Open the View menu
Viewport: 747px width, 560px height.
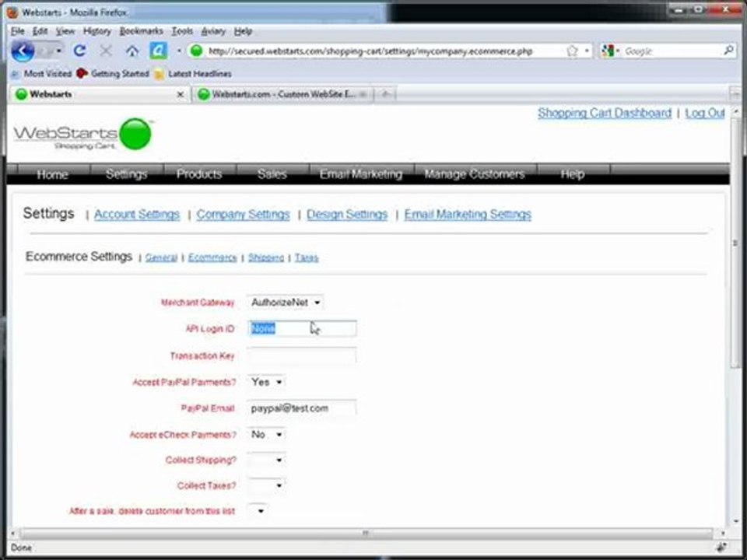(x=65, y=31)
